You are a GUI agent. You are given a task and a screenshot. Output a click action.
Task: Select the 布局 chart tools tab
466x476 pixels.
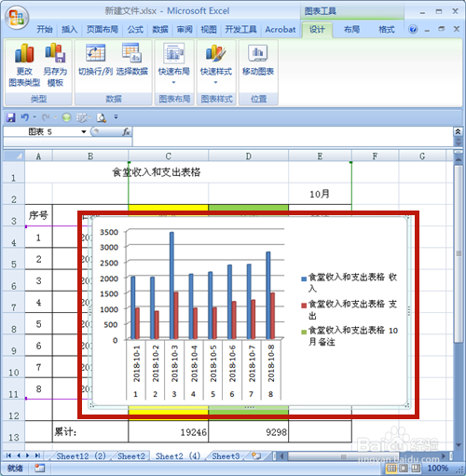point(351,30)
